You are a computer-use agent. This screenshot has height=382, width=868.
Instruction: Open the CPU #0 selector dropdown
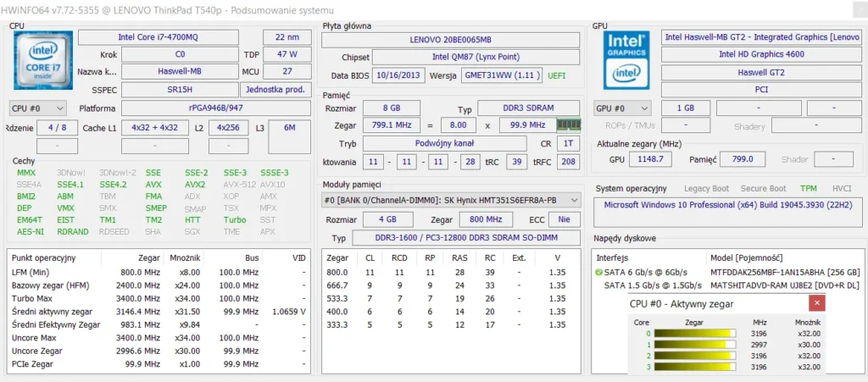(38, 108)
